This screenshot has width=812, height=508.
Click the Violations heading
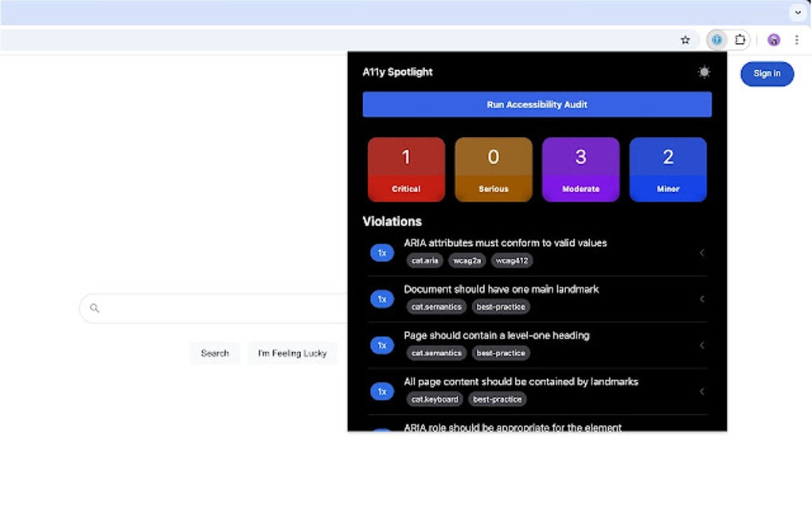(x=392, y=221)
